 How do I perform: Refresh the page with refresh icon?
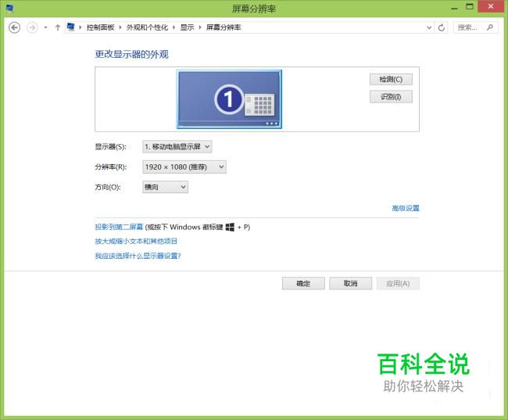pyautogui.click(x=442, y=27)
